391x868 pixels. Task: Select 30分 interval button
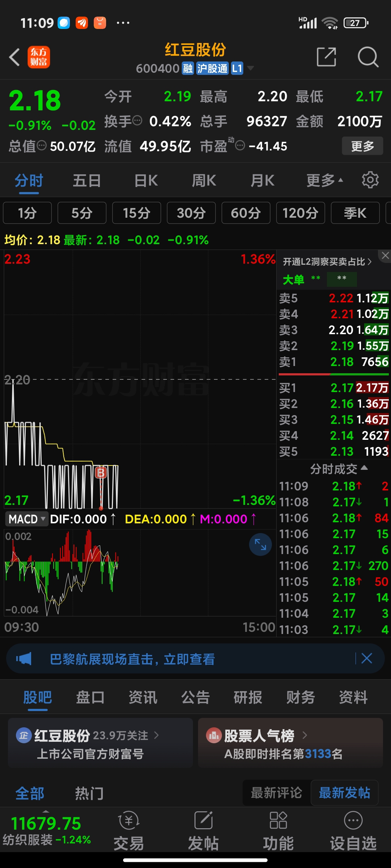point(191,213)
